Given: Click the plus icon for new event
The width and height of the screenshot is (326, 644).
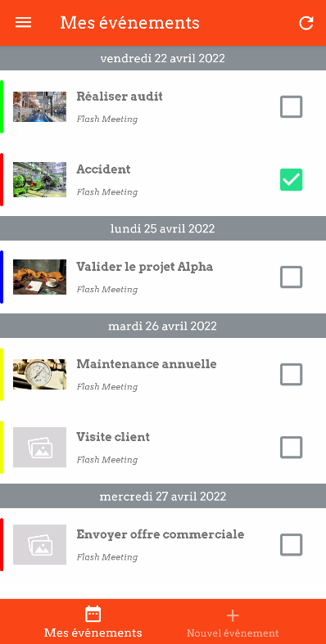Looking at the screenshot, I should (x=233, y=615).
